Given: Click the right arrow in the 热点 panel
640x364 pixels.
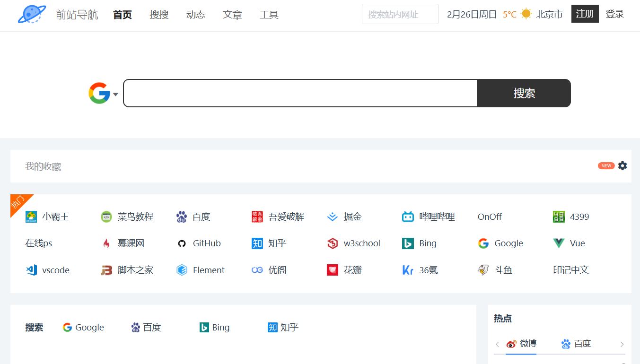Looking at the screenshot, I should coord(623,344).
